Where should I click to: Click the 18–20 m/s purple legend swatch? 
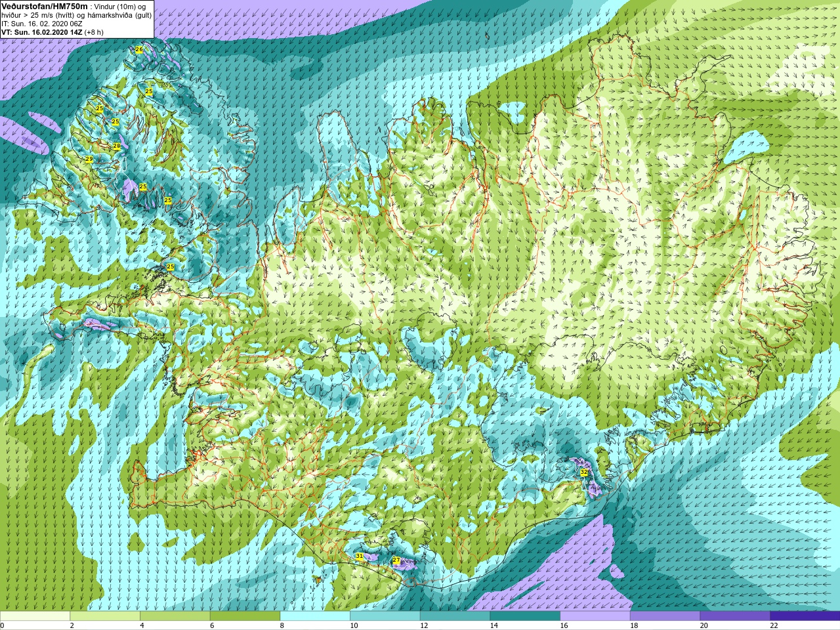click(665, 616)
